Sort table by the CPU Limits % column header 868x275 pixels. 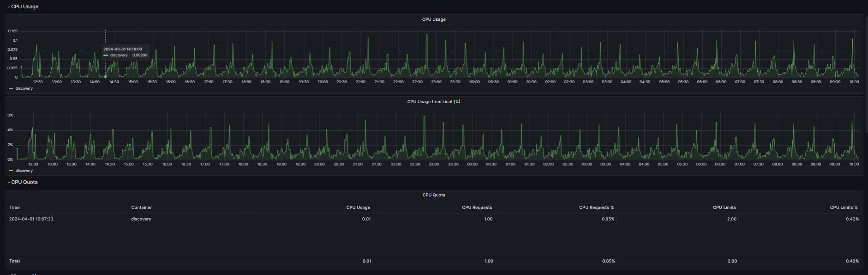844,208
